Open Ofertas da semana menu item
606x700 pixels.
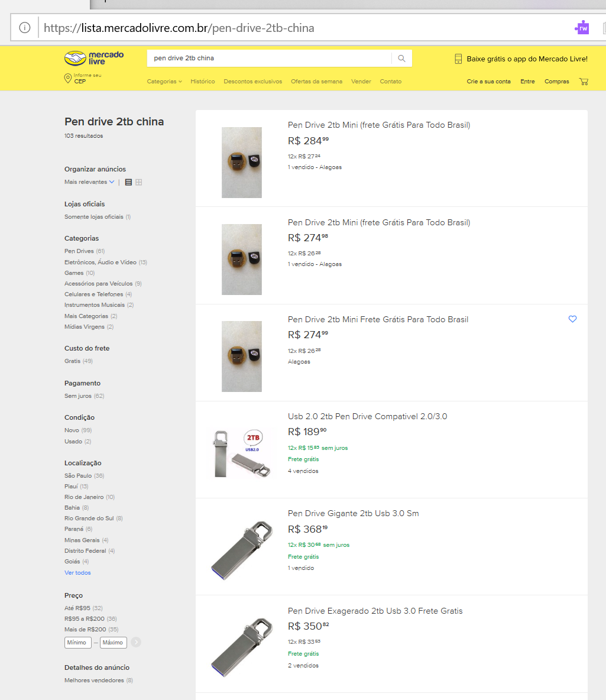tap(316, 82)
